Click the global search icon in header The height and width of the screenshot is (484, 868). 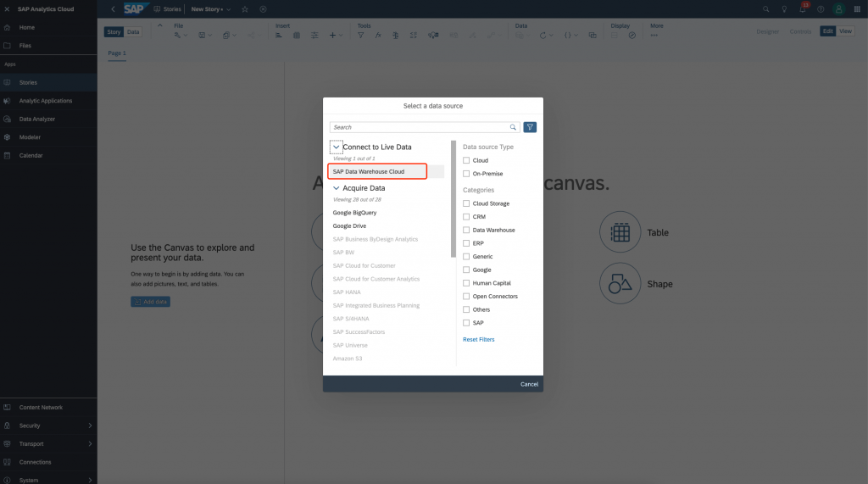[765, 8]
